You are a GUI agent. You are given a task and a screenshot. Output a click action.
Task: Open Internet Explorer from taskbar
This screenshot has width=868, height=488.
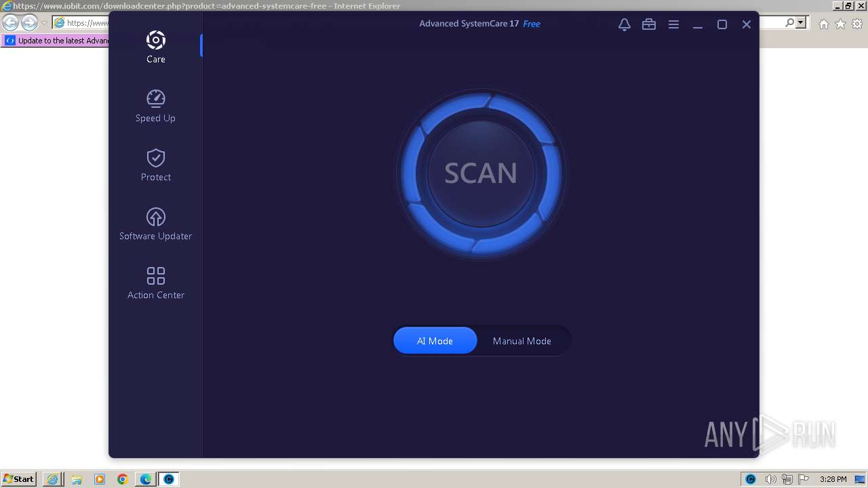click(53, 479)
